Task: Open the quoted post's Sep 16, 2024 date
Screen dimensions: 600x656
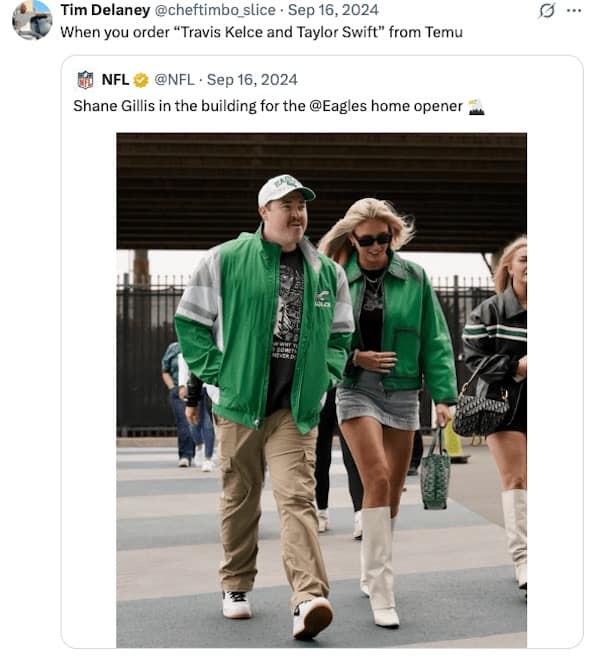Action: (252, 80)
